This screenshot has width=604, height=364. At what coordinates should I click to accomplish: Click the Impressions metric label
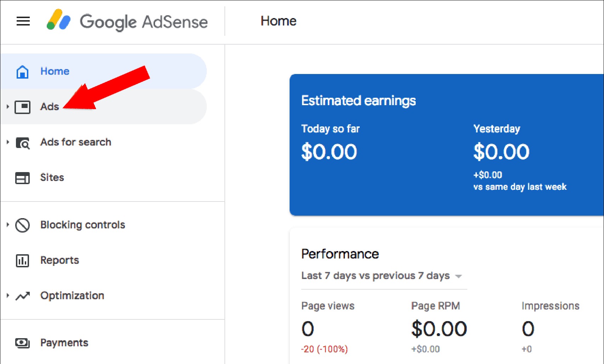(551, 306)
